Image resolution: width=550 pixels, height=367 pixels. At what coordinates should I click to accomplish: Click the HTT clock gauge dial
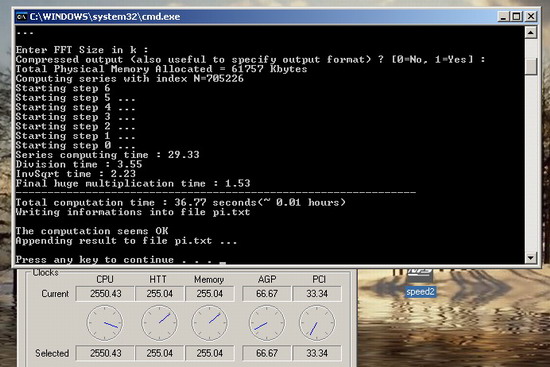[160, 323]
